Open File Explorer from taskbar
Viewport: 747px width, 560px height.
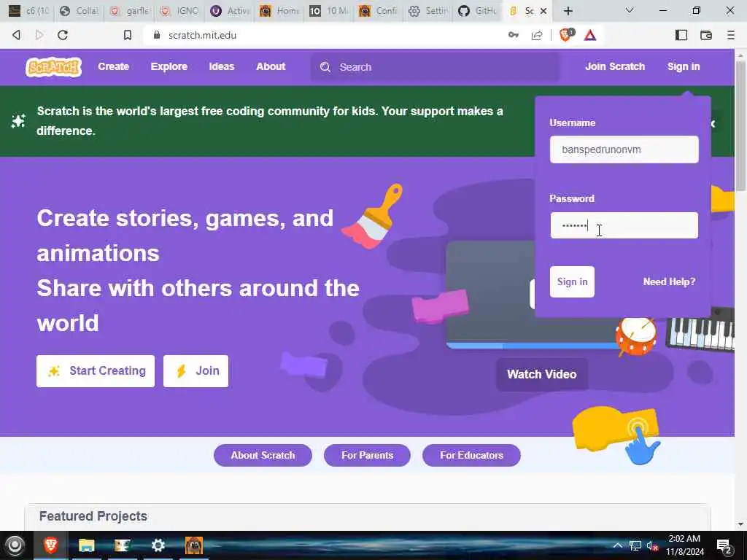pos(86,545)
